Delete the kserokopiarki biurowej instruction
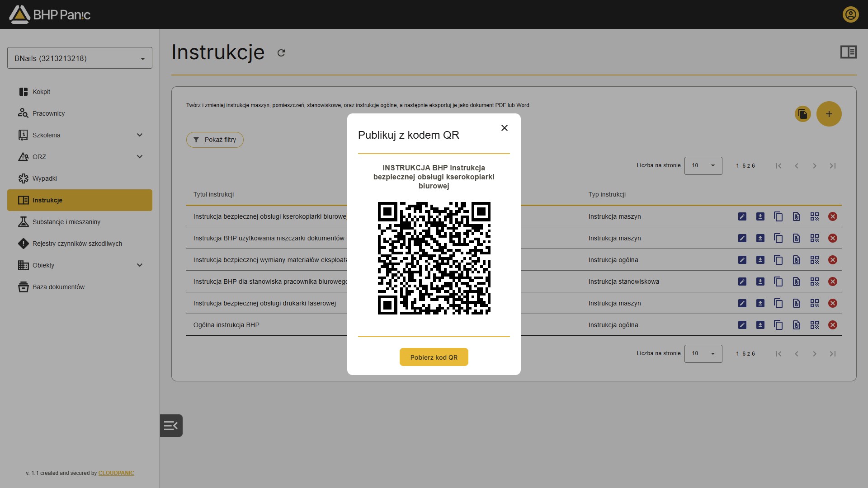Image resolution: width=868 pixels, height=488 pixels. tap(832, 216)
